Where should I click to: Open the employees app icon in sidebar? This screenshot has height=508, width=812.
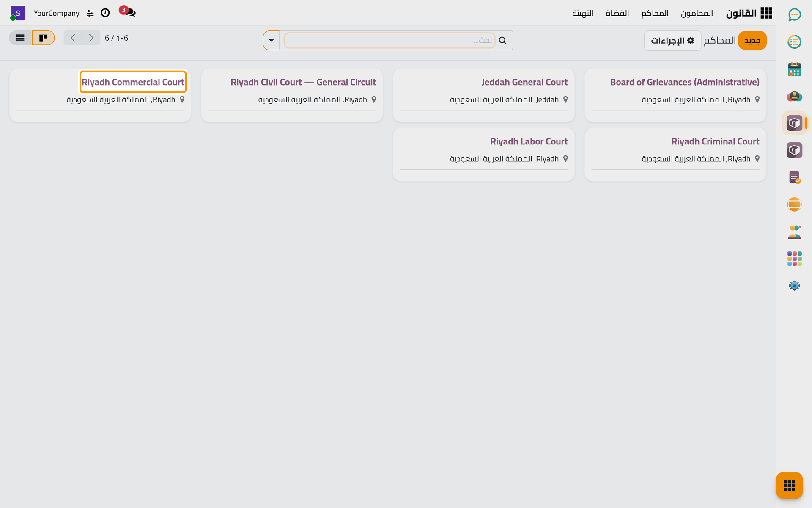794,232
